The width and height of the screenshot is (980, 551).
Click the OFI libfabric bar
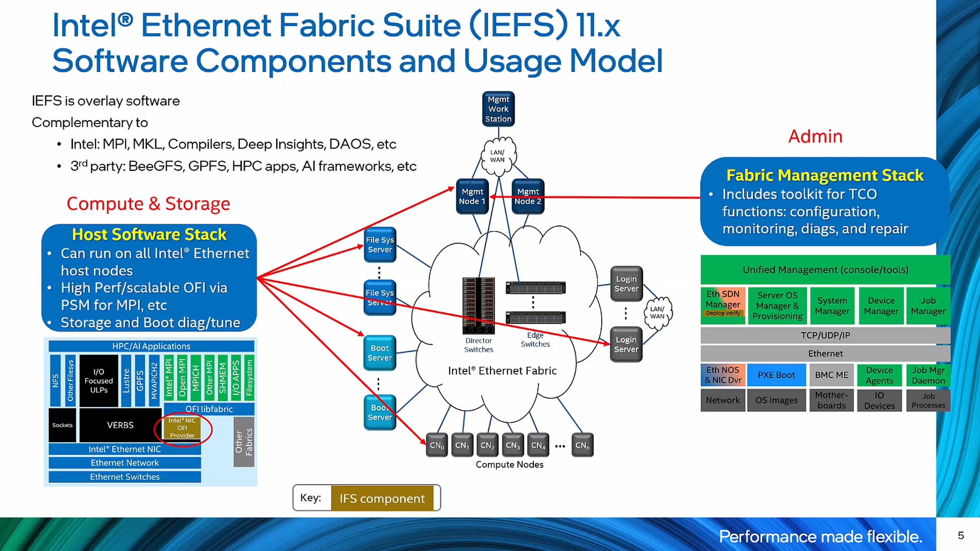pos(209,409)
